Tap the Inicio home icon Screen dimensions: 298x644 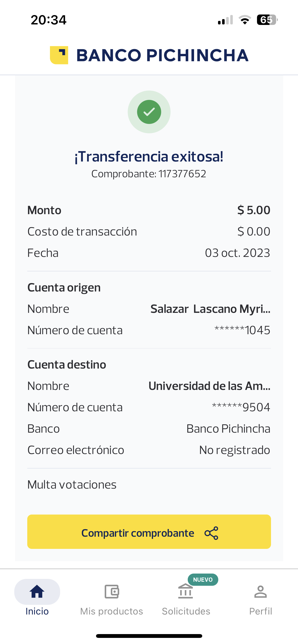point(37,591)
